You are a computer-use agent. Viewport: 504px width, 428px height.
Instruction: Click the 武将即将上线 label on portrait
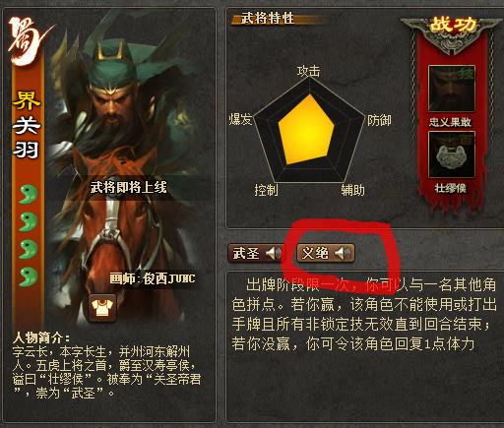tap(129, 188)
